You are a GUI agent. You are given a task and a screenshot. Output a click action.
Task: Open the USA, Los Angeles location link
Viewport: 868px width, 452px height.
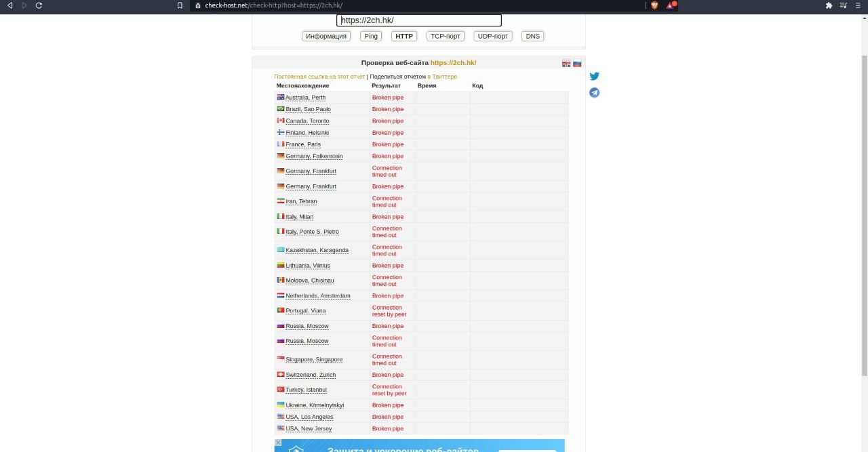(x=309, y=417)
